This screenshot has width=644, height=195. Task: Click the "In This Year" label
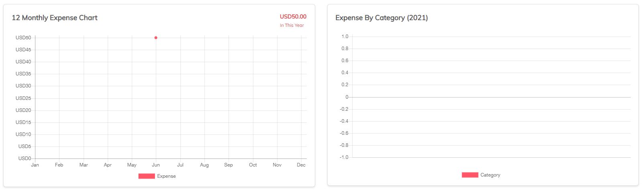coord(291,25)
